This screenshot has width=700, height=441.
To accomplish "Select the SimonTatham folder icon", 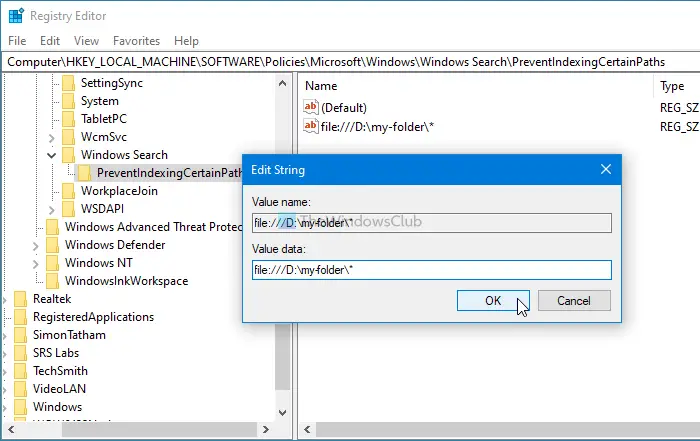I will point(21,335).
